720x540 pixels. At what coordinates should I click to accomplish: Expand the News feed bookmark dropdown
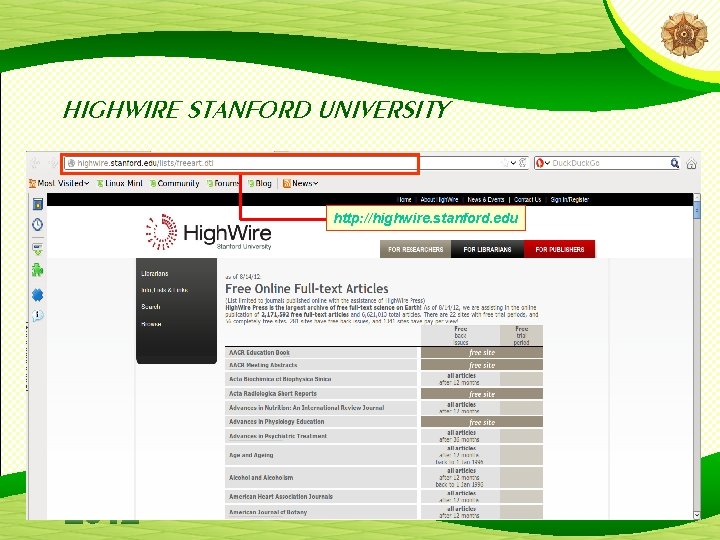[301, 183]
